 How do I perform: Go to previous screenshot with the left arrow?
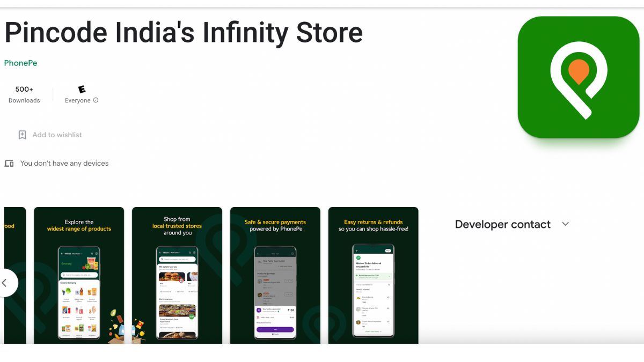click(x=5, y=283)
